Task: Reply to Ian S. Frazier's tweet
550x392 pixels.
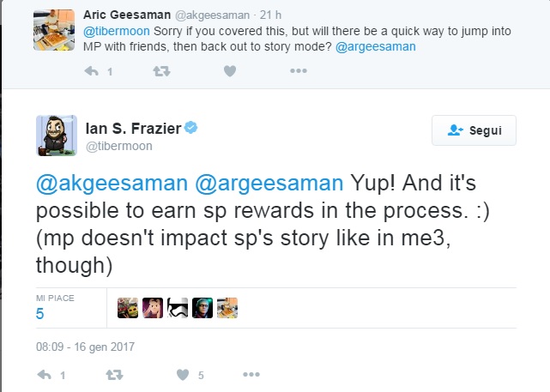Action: (46, 375)
